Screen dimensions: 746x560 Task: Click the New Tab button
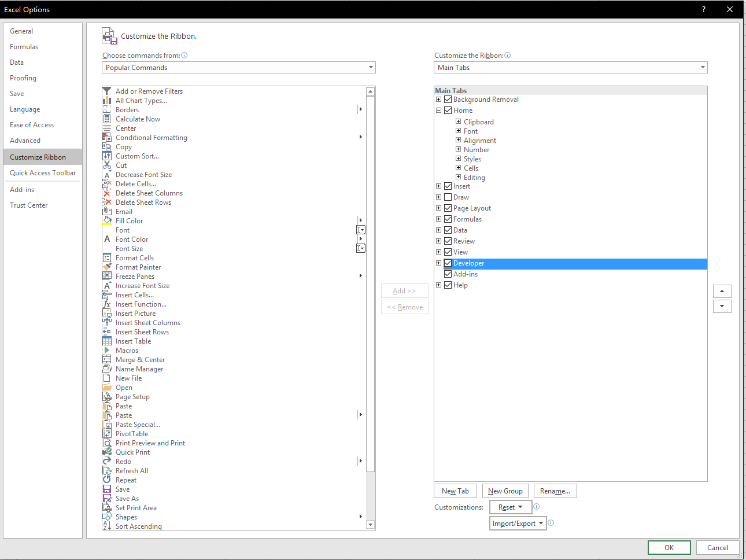point(456,491)
